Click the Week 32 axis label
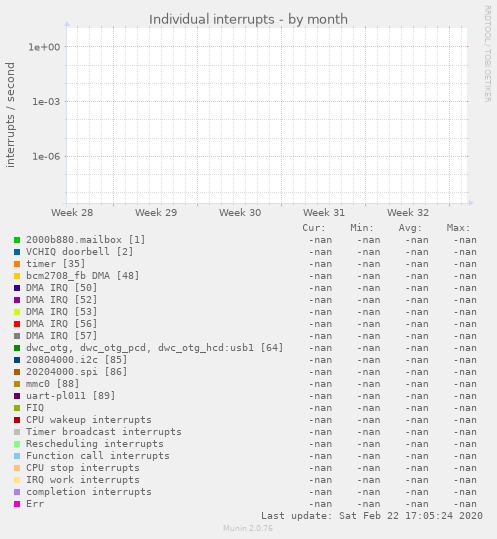 pos(408,212)
